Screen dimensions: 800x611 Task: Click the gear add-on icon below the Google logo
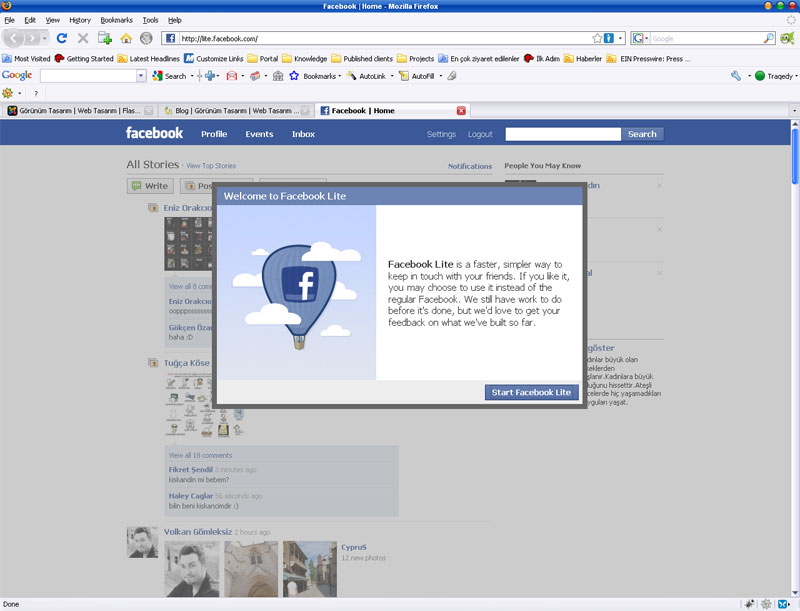tap(8, 93)
